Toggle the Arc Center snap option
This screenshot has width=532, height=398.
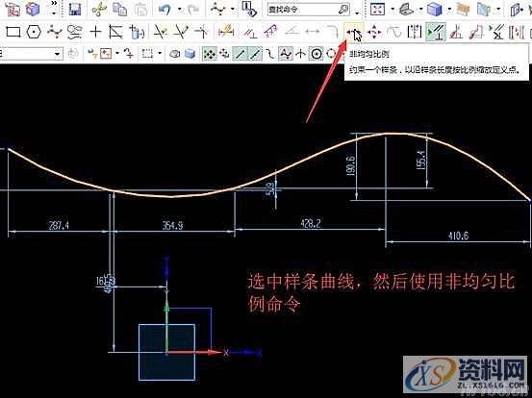pyautogui.click(x=317, y=54)
